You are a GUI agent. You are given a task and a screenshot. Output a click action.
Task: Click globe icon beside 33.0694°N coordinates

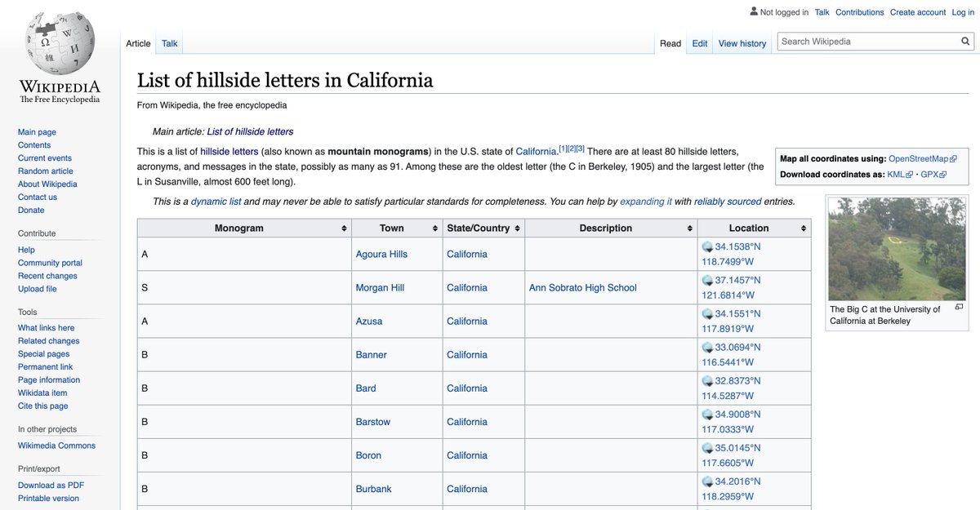click(x=707, y=347)
